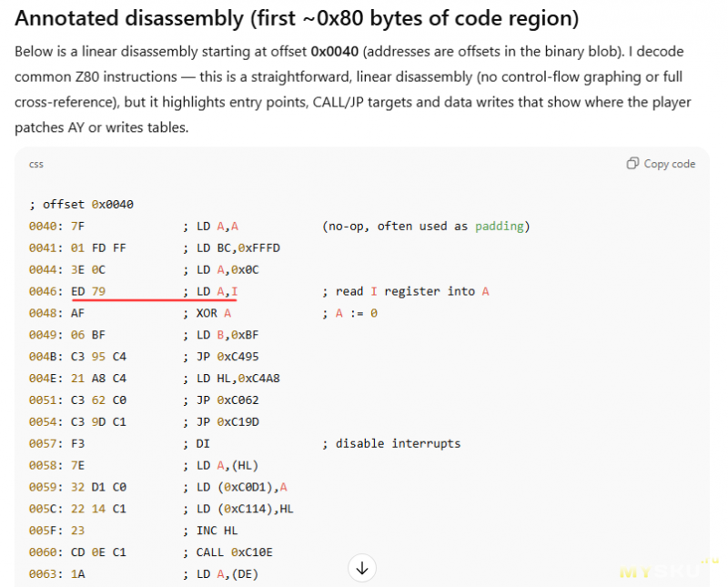Click the LD HL,0xC4A8 instruction
Image resolution: width=728 pixels, height=587 pixels.
click(x=238, y=379)
